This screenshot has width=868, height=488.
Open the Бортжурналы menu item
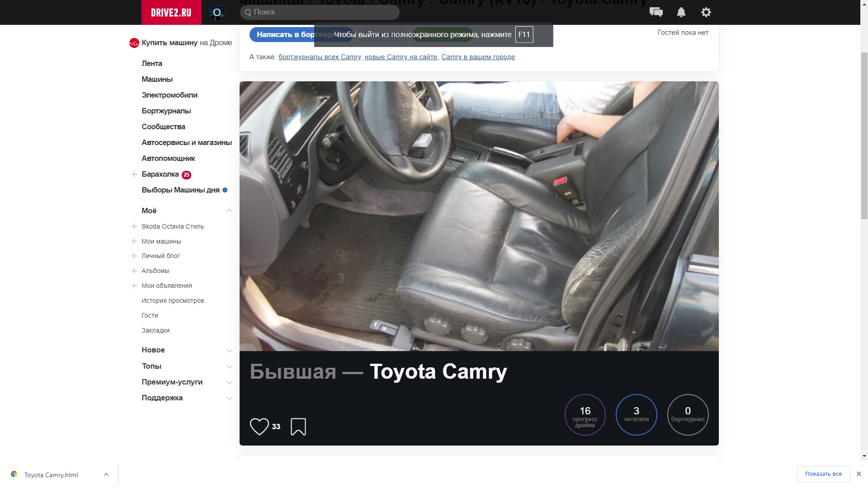tap(166, 111)
